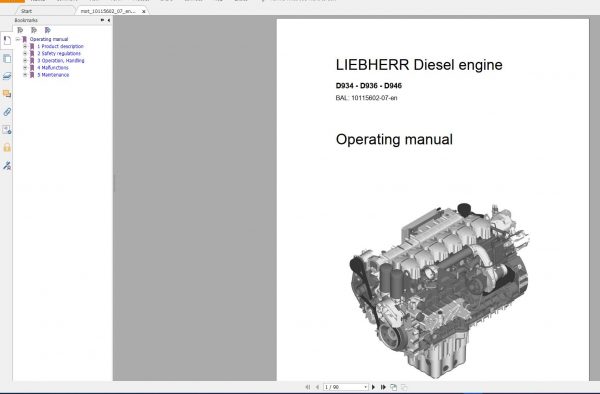Click the greyed next view icon in status bar

point(404,387)
